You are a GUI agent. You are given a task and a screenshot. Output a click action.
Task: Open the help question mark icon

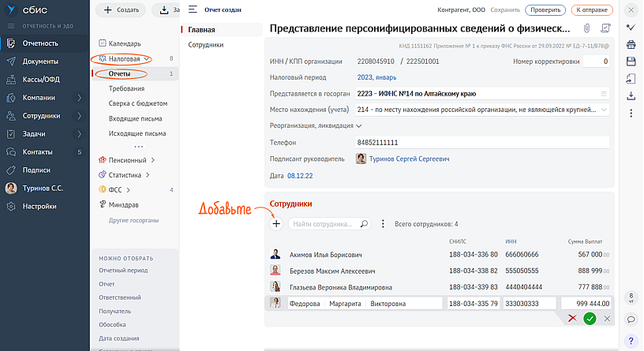tap(631, 341)
